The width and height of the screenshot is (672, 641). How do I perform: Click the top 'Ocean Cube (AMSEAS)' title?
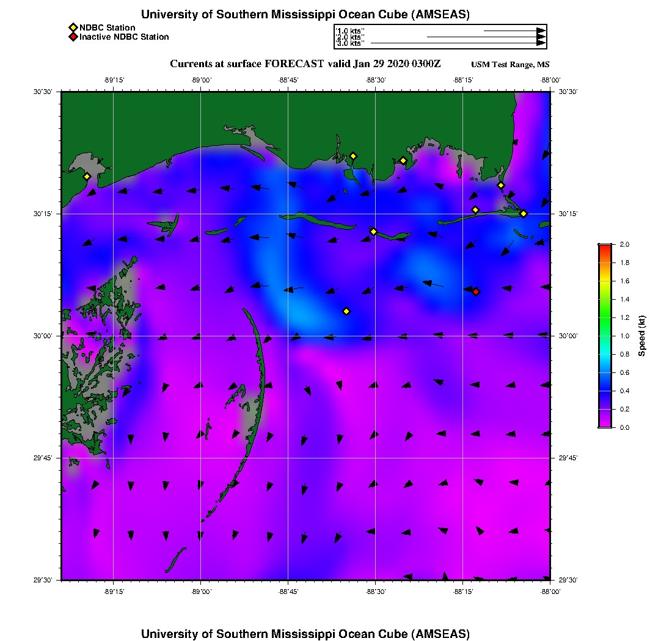(305, 15)
